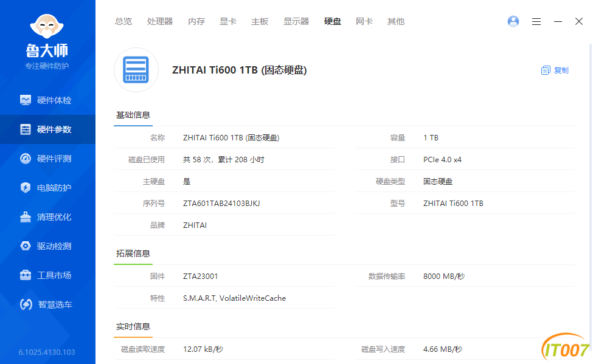Click the 1 TB capacity value
The height and width of the screenshot is (364, 593).
point(431,137)
